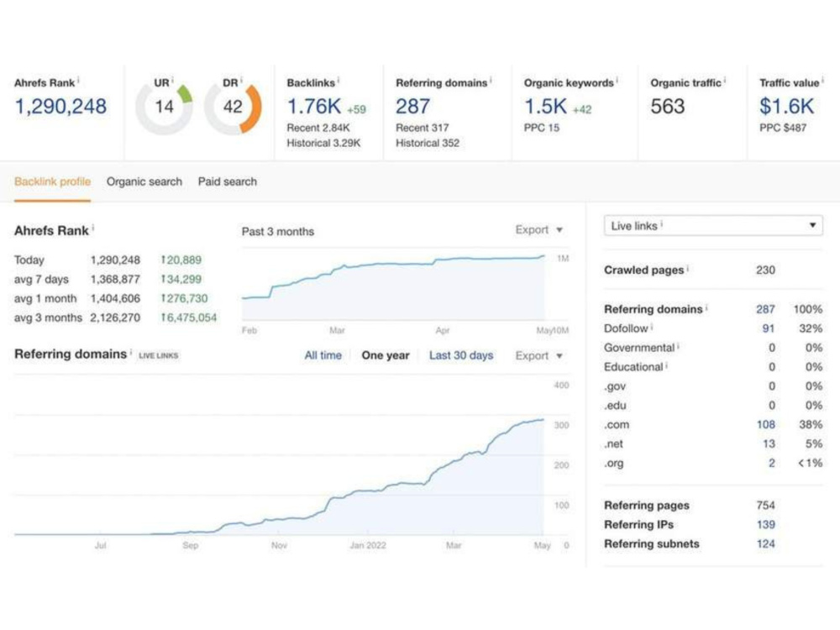Click the avg 3 months rank 2,126,270
The width and height of the screenshot is (840, 630).
[115, 318]
